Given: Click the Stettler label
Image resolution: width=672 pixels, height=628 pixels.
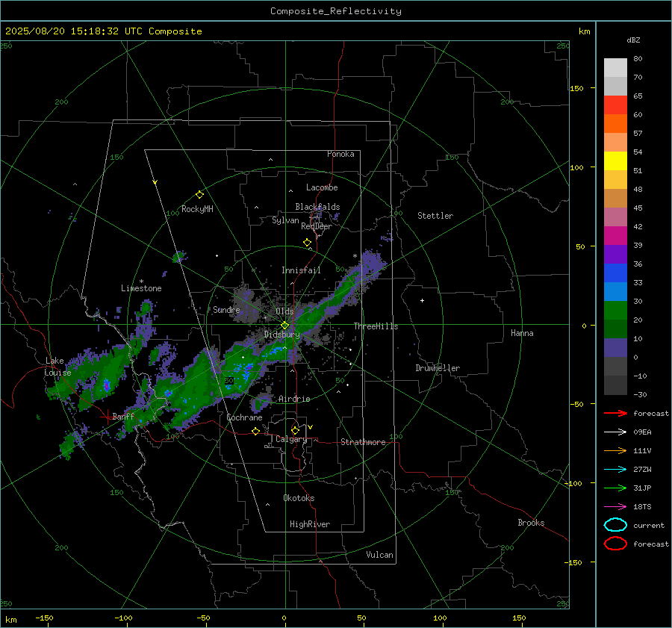Looking at the screenshot, I should [x=435, y=216].
